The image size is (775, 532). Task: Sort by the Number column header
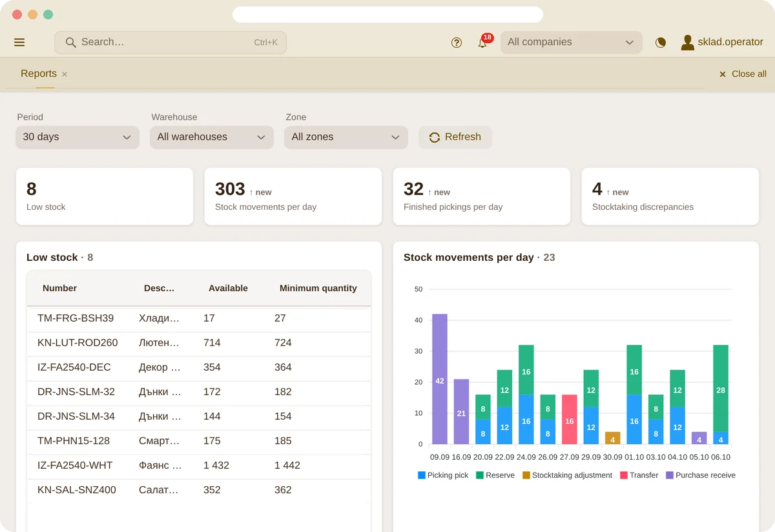coord(59,289)
